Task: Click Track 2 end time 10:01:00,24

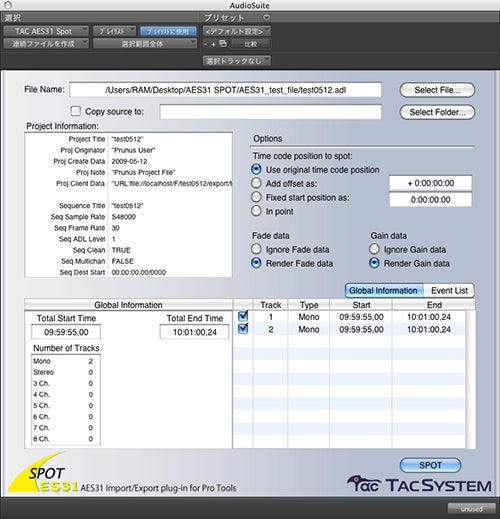Action: pos(429,329)
